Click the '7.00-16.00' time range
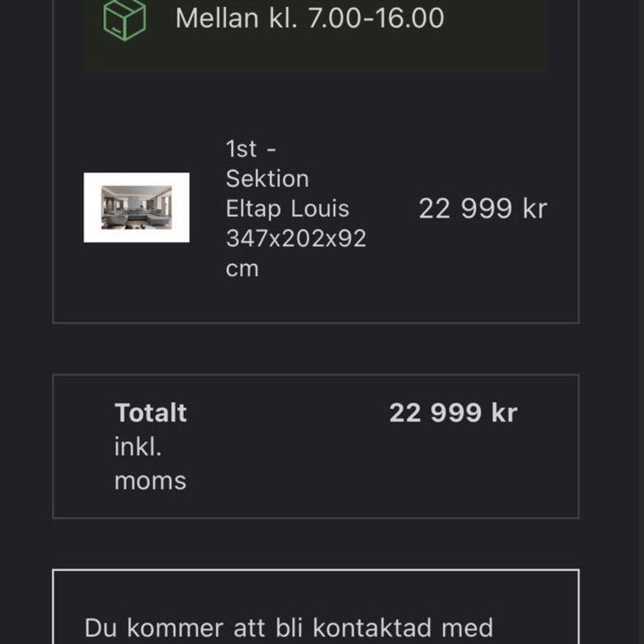The width and height of the screenshot is (644, 644). point(376,19)
